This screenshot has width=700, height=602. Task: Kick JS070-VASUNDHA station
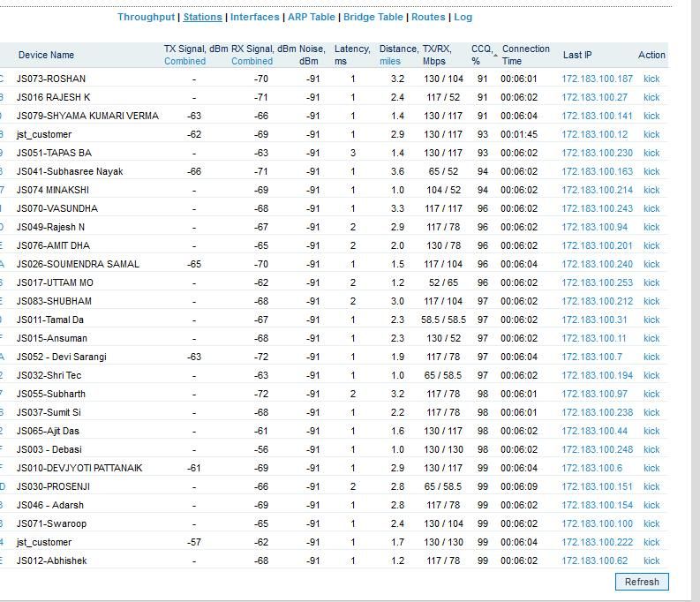coord(651,209)
